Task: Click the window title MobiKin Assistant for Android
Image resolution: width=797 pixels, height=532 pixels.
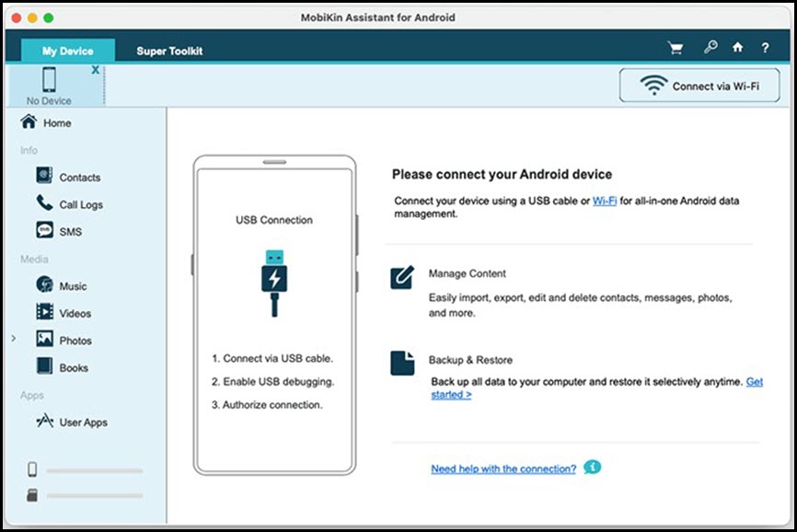Action: (377, 17)
